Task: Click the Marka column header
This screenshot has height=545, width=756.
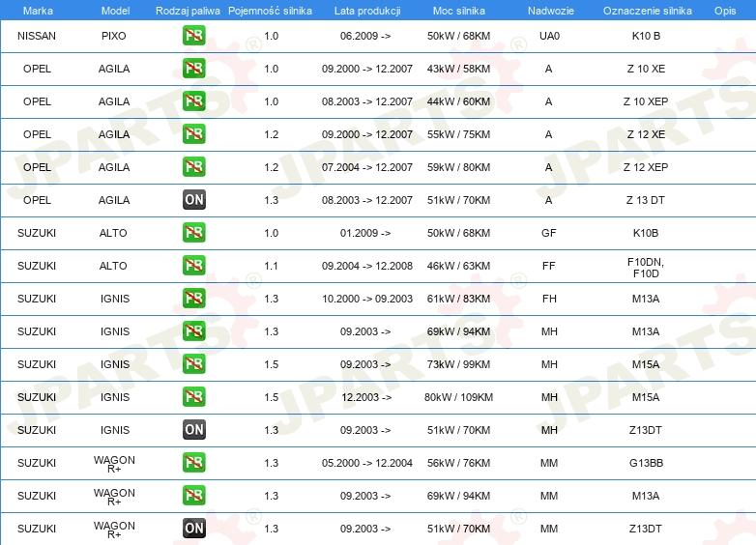Action: (x=38, y=11)
